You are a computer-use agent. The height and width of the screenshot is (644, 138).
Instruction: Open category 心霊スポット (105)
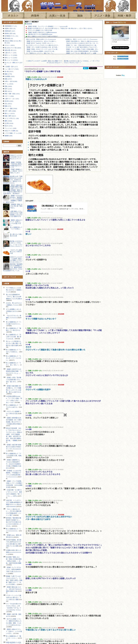(10, 53)
